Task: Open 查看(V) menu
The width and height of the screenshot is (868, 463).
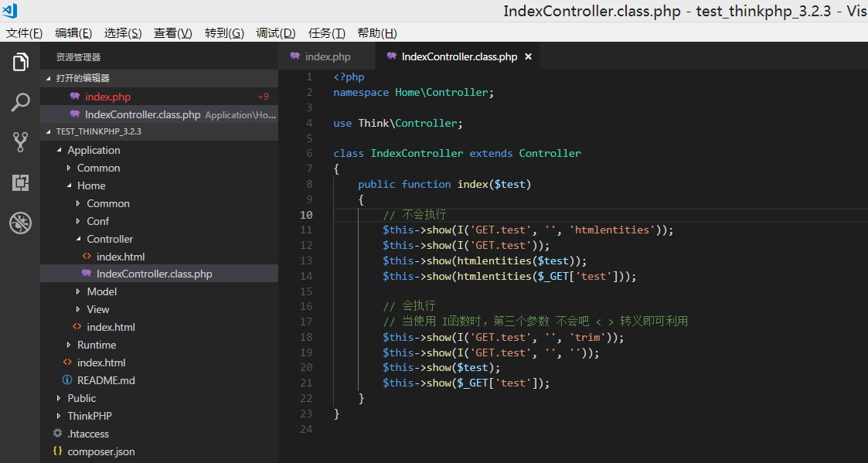Action: 172,33
